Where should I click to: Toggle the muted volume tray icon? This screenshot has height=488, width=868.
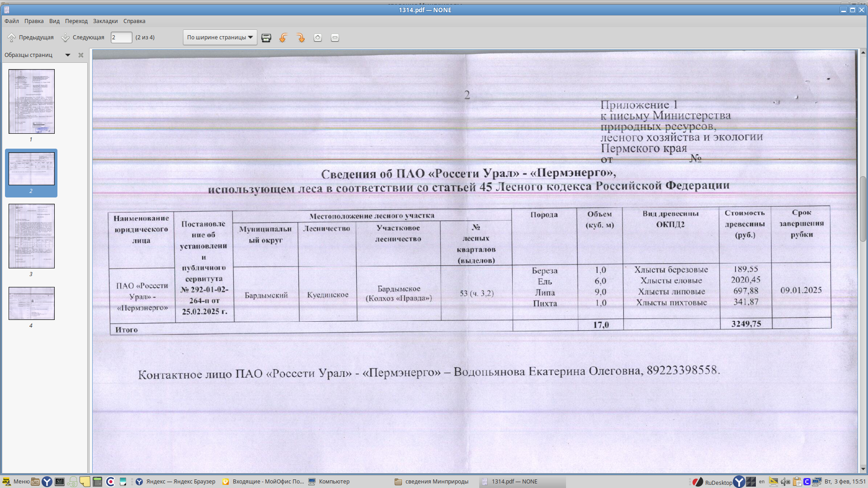(x=785, y=482)
